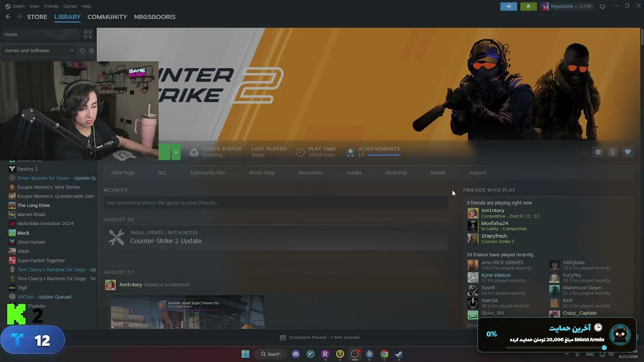
Task: Open the Support link
Action: point(478,172)
